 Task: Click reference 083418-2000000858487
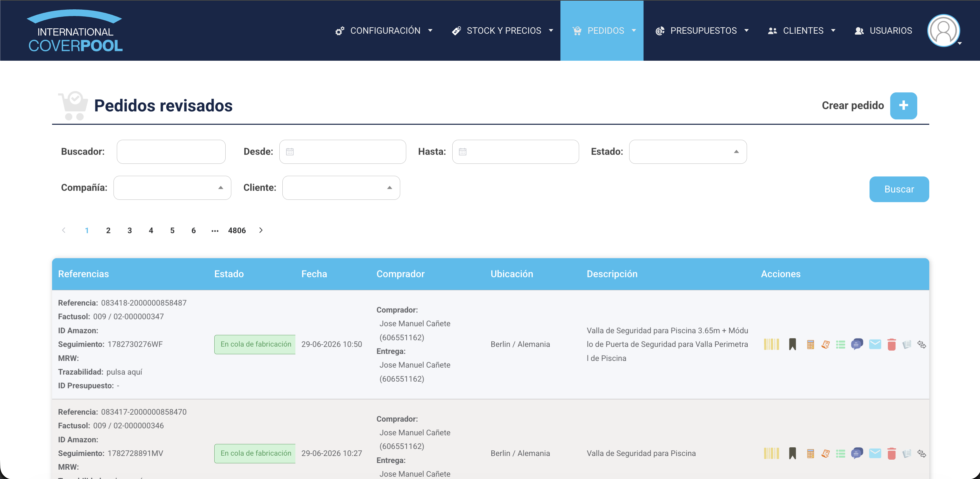click(x=144, y=303)
